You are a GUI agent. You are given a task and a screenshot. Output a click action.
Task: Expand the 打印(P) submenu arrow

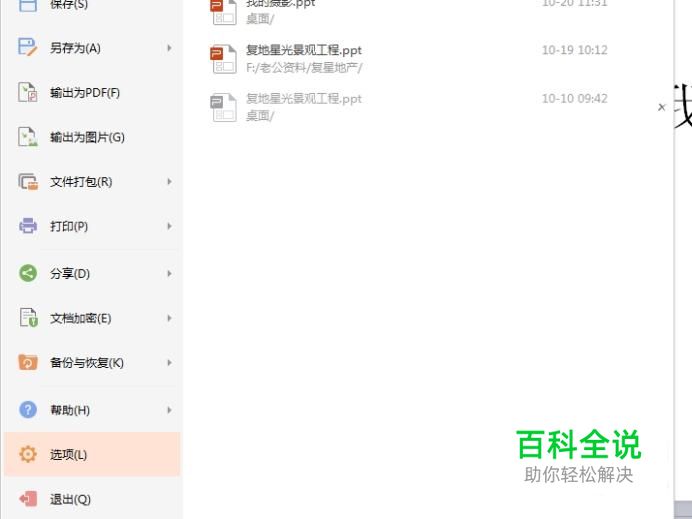click(x=169, y=226)
